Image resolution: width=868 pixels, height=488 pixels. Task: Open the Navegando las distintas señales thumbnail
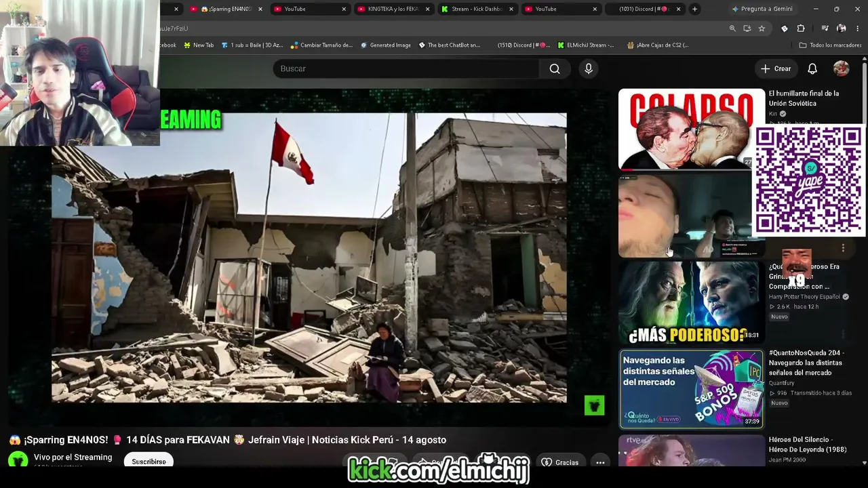tap(691, 389)
